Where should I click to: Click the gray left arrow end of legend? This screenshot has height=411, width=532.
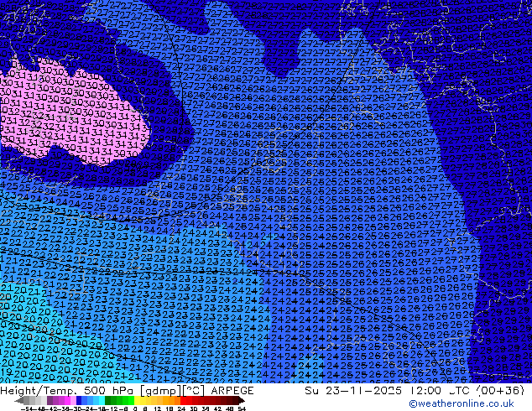[19, 401]
